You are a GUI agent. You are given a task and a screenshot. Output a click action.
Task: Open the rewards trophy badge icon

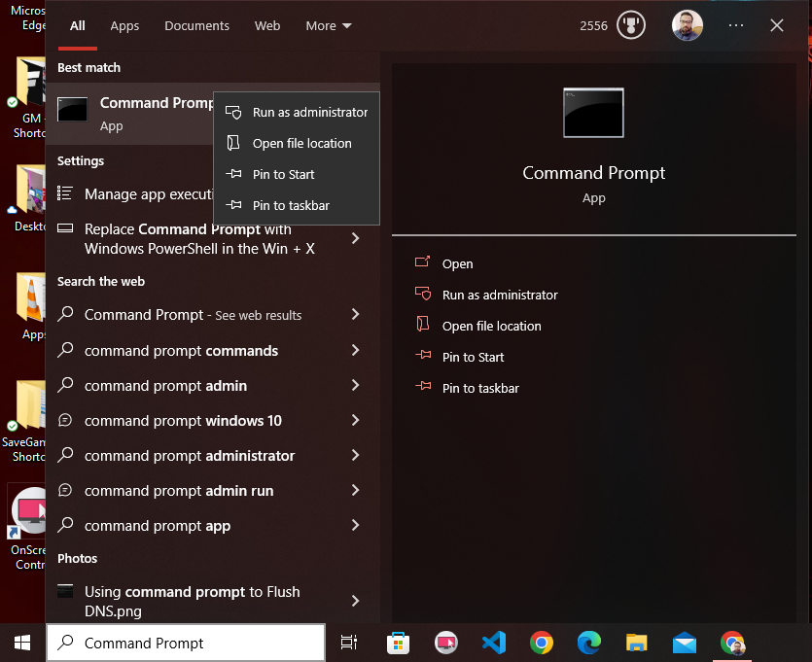click(x=631, y=25)
